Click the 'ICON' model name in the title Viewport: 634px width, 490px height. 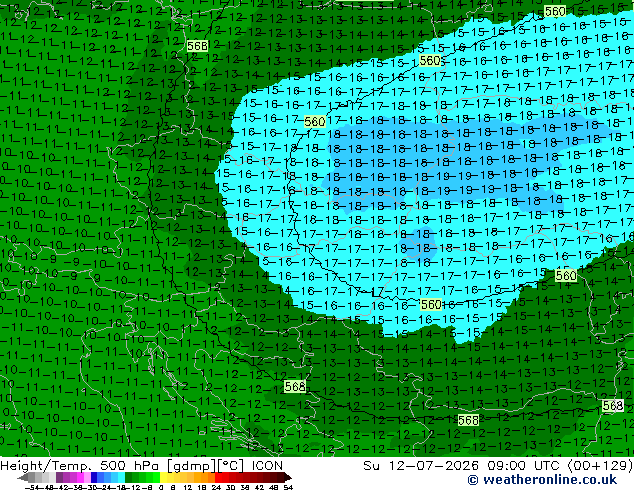(267, 466)
